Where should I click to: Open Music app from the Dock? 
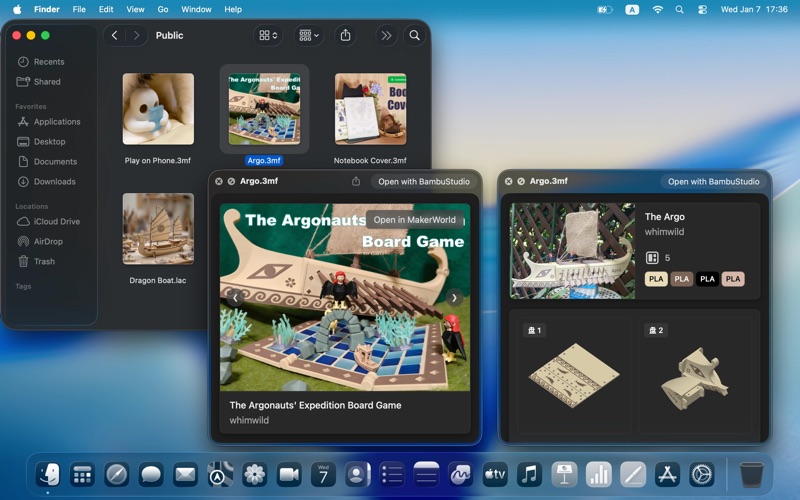pos(529,474)
